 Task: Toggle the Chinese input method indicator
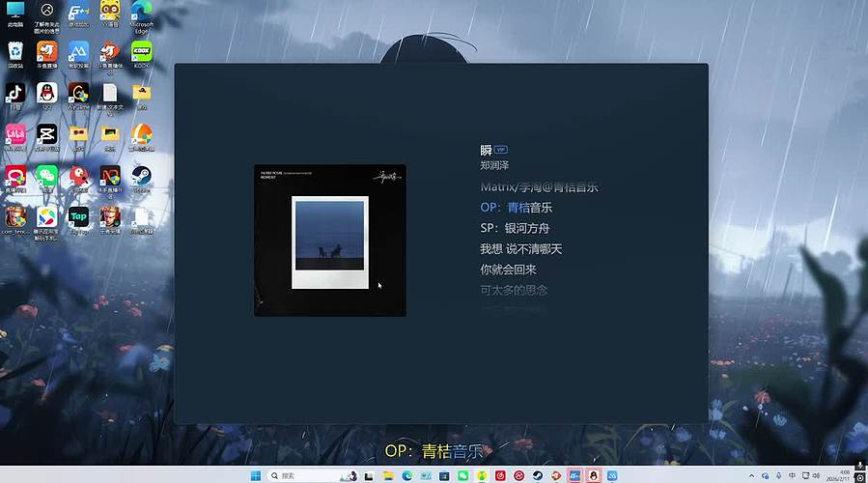click(x=792, y=476)
